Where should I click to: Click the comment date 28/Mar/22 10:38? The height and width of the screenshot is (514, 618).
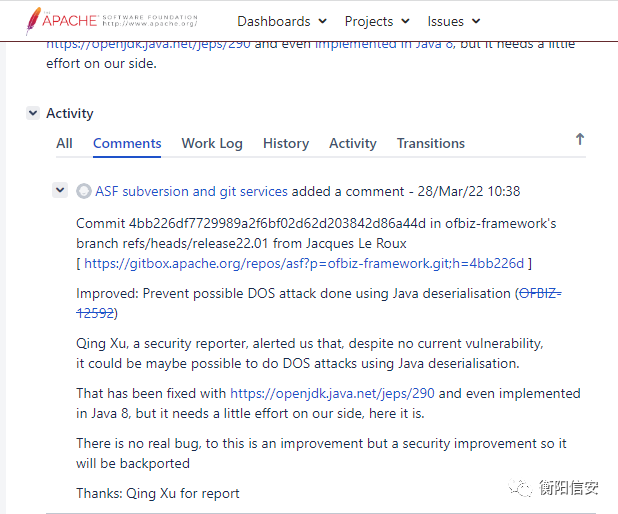click(x=469, y=191)
